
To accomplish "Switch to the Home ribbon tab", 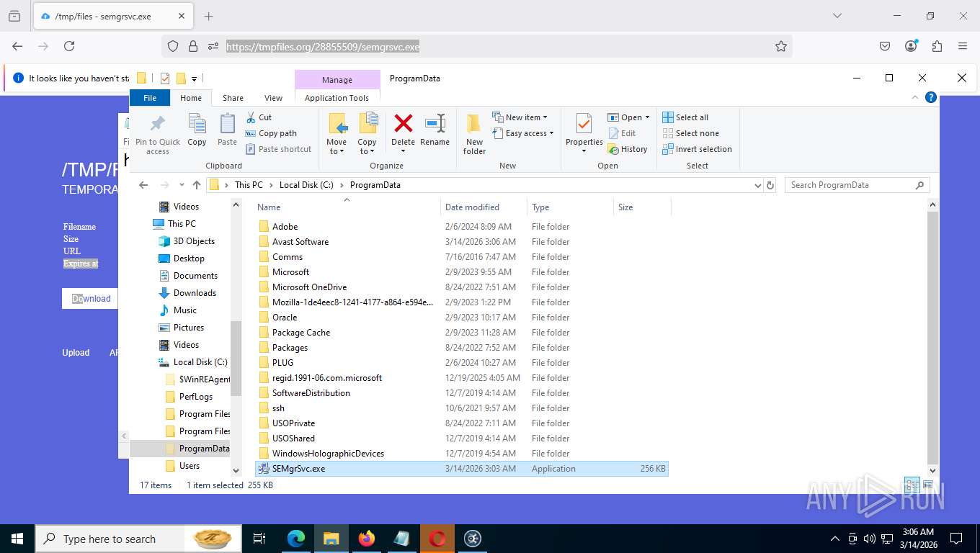I will (191, 98).
